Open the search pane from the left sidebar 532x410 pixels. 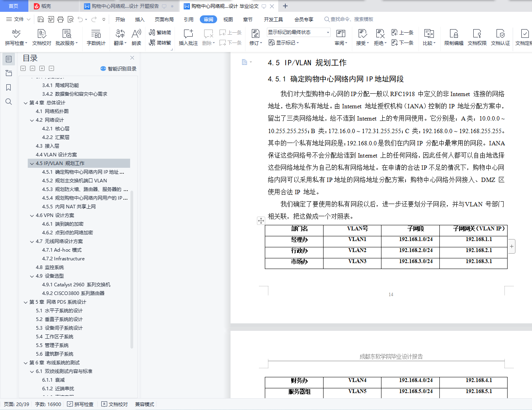tap(9, 102)
